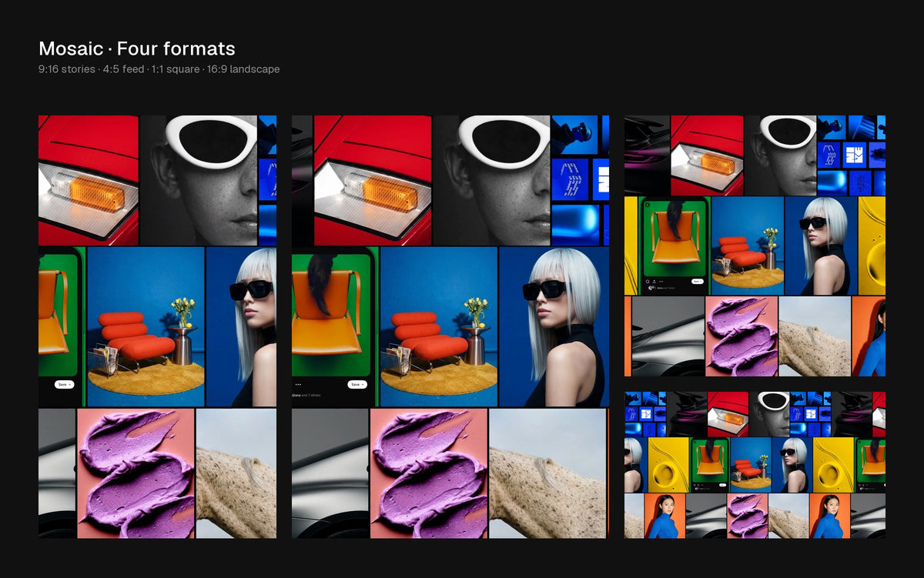Select purple cream swirl in square mosaic

(742, 336)
